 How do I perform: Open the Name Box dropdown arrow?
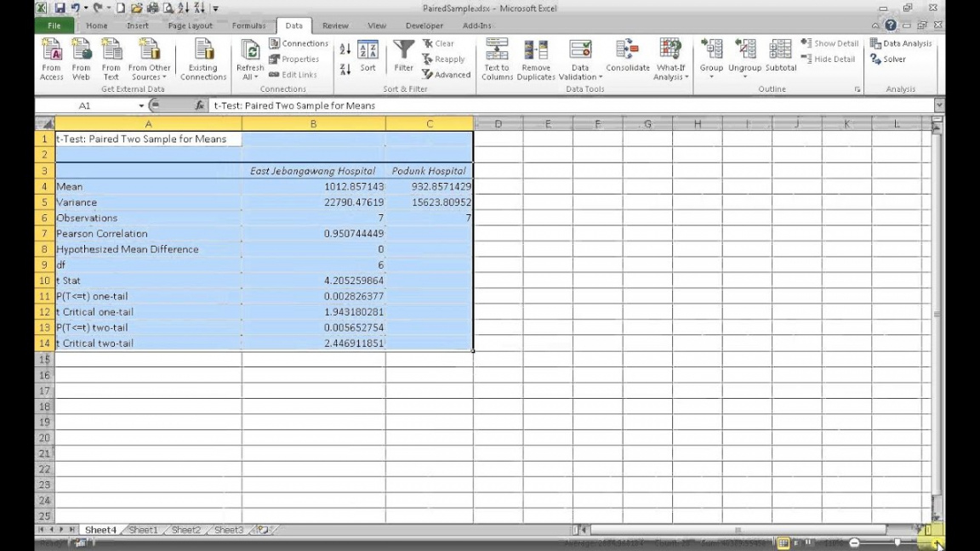click(x=141, y=105)
